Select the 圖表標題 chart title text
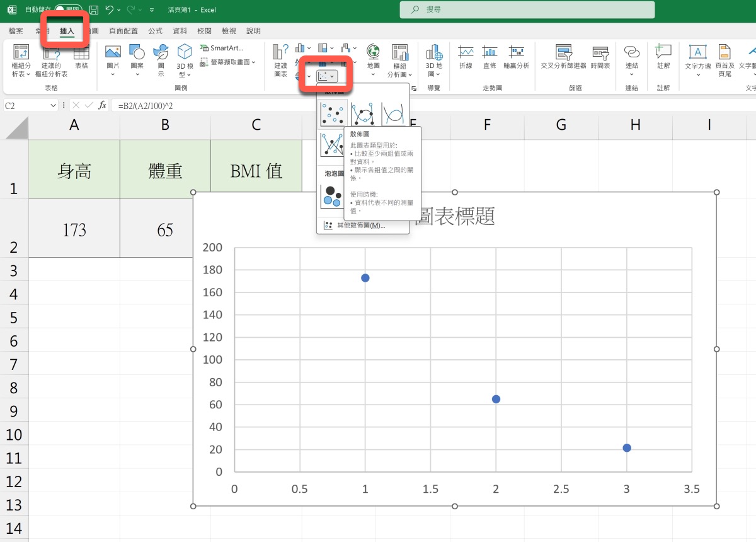The height and width of the screenshot is (542, 756). click(455, 216)
